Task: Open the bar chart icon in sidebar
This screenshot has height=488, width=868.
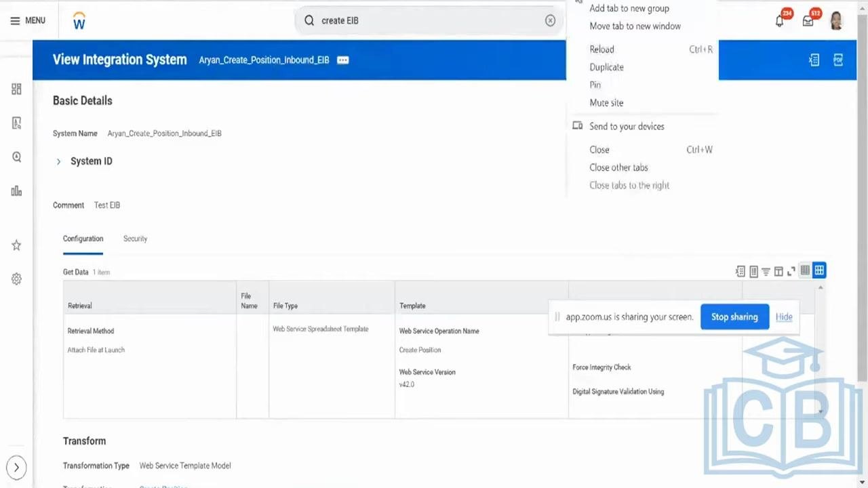Action: point(16,191)
